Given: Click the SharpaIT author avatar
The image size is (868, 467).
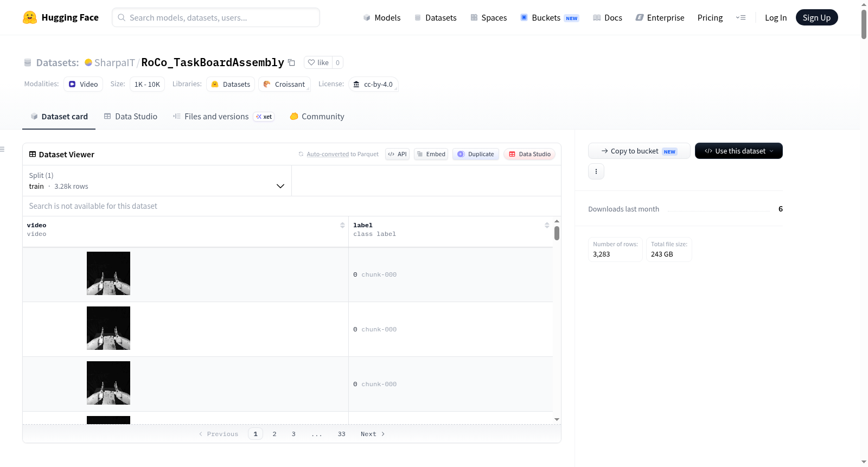Looking at the screenshot, I should pos(88,62).
